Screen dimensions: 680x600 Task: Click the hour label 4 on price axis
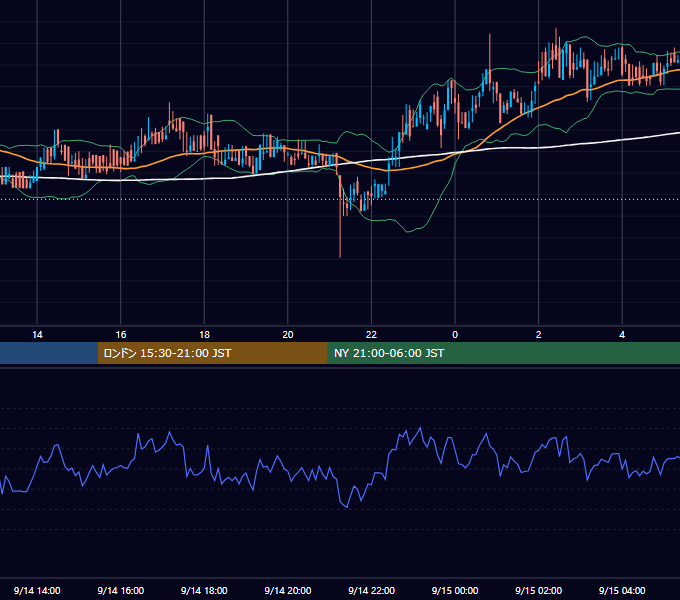click(622, 335)
